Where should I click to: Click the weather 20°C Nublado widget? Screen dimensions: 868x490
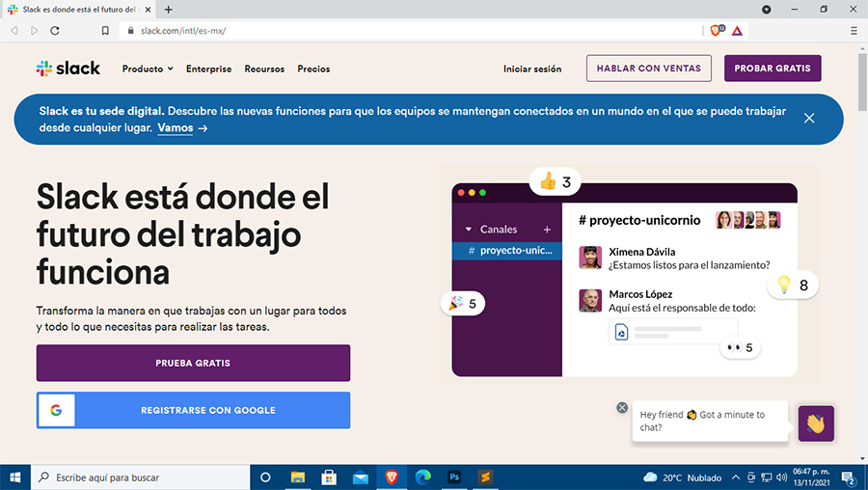pos(683,477)
